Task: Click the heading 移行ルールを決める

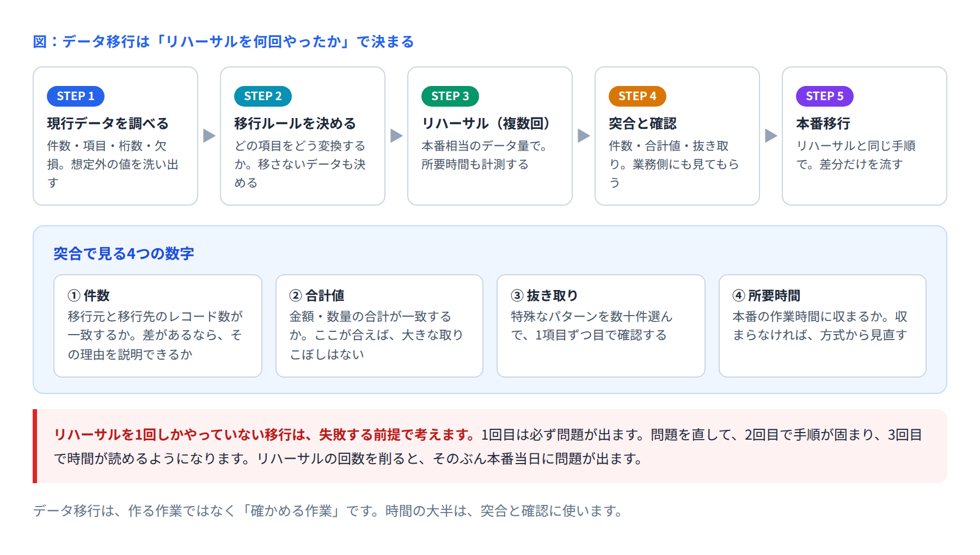Action: (295, 124)
